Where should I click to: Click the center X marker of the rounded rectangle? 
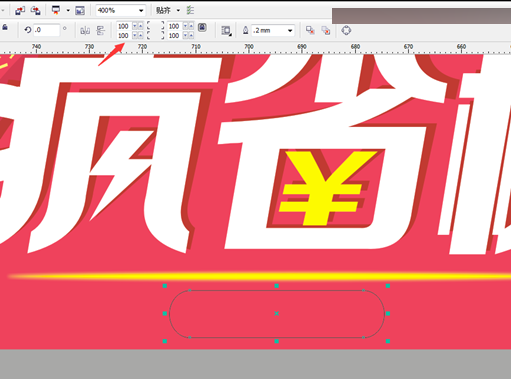[276, 313]
